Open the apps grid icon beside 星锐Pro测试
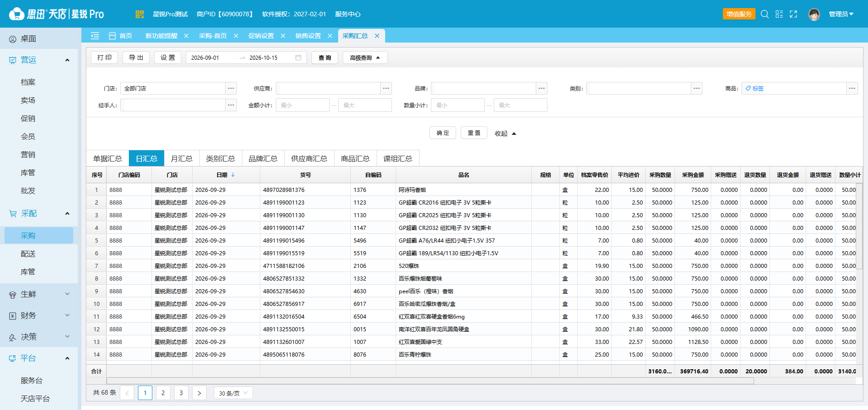 (x=139, y=14)
